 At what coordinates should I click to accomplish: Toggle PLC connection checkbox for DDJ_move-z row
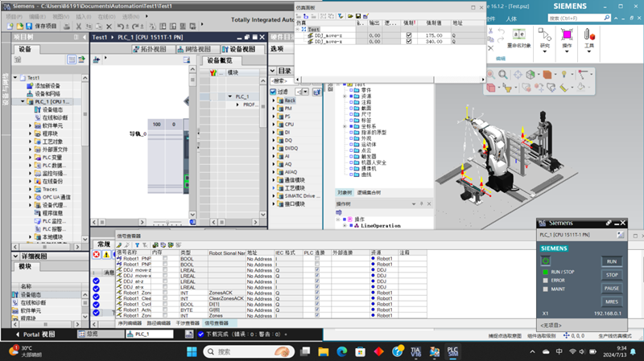[317, 270]
